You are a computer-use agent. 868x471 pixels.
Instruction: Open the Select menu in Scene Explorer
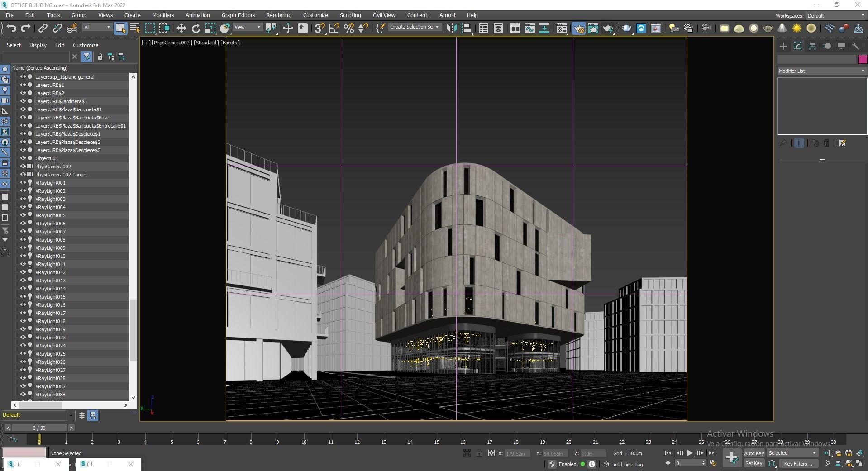click(x=14, y=45)
